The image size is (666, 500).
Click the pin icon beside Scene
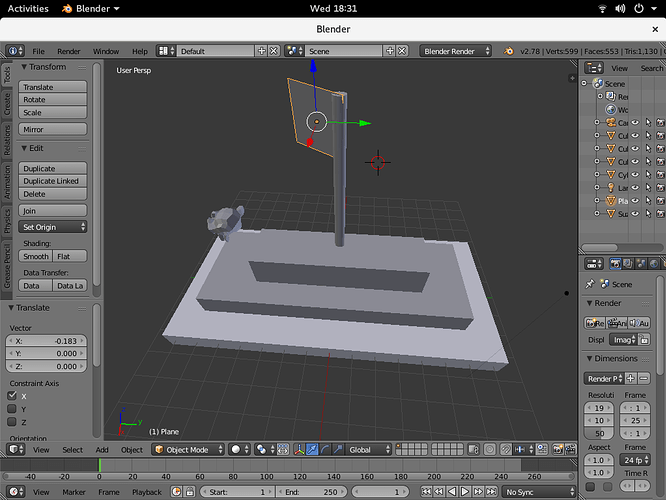(590, 284)
